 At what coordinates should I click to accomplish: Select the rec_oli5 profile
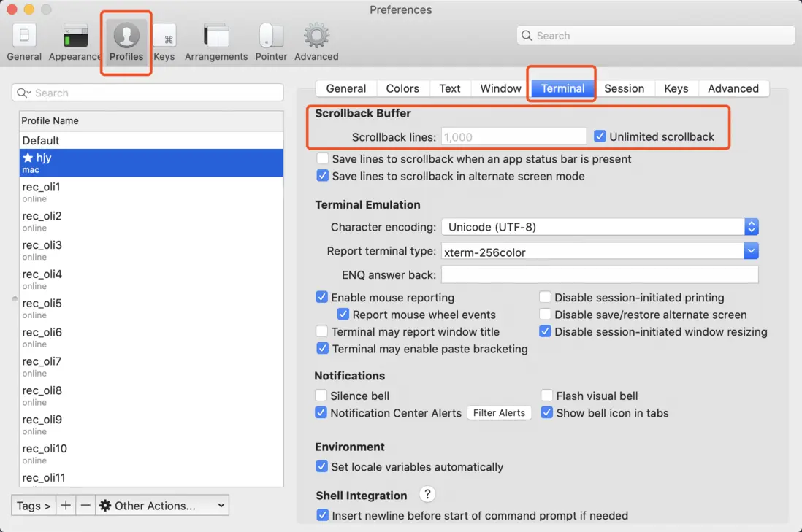point(151,309)
